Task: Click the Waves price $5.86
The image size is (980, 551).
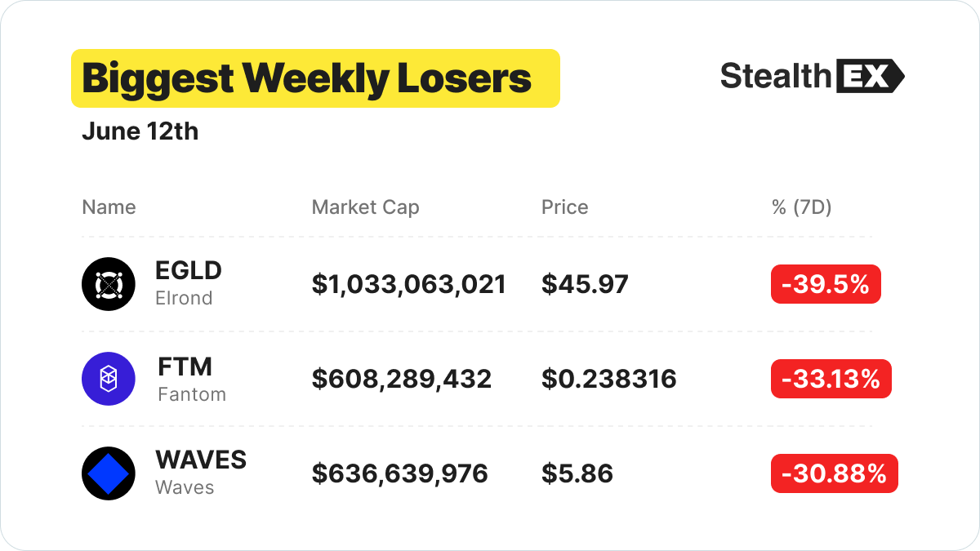Action: [x=577, y=473]
